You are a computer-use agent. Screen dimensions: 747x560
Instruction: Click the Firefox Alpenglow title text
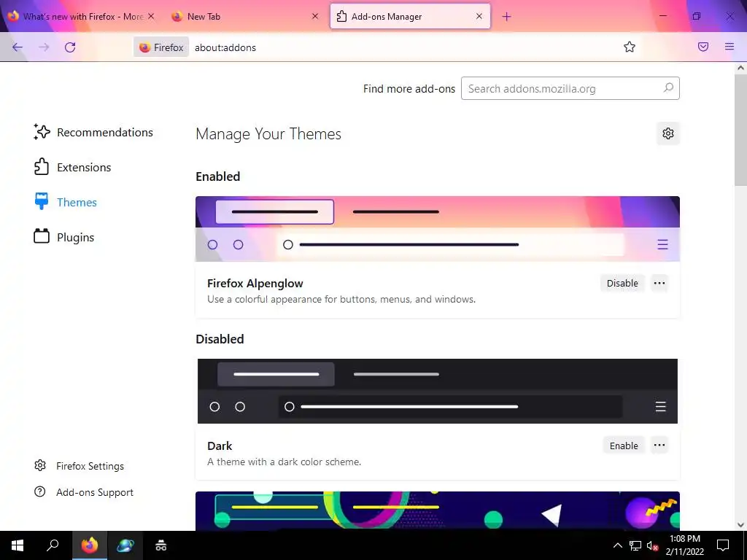point(255,284)
